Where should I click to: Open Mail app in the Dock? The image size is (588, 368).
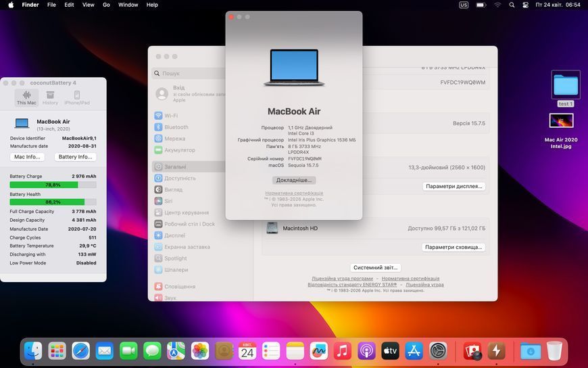tap(105, 351)
